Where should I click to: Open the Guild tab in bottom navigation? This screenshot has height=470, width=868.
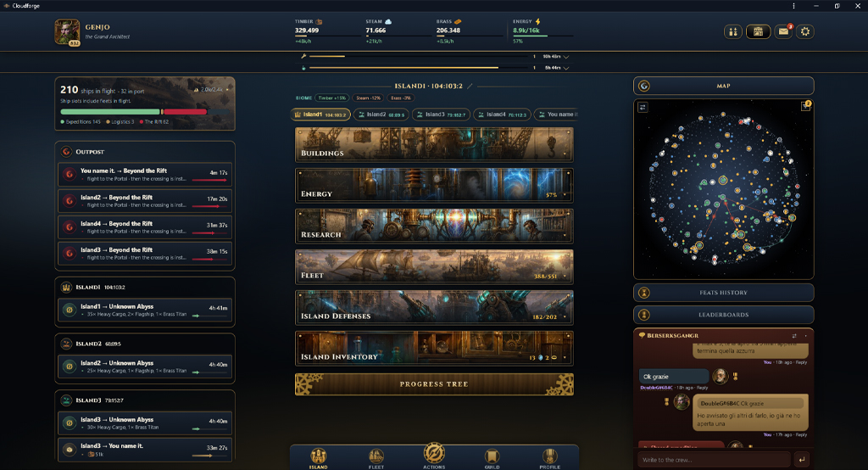click(x=492, y=458)
